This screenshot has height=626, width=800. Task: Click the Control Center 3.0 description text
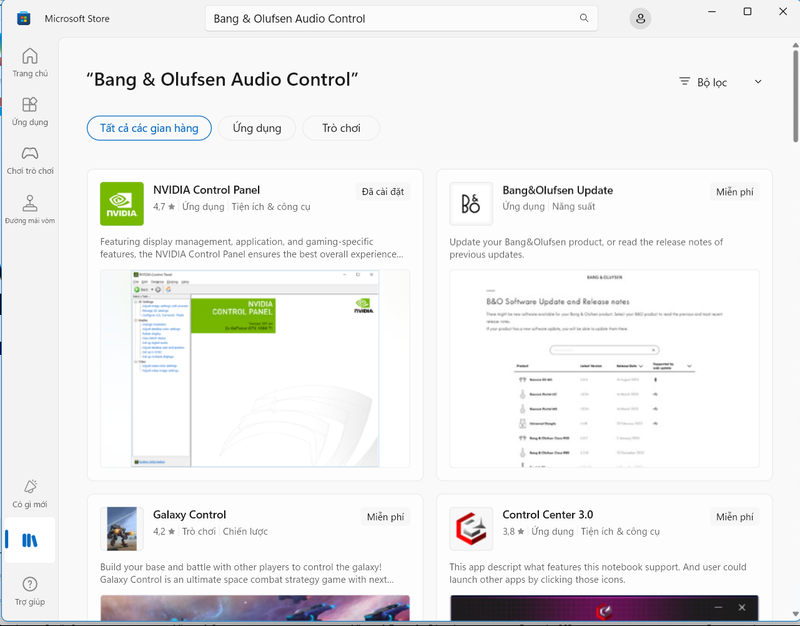click(597, 573)
